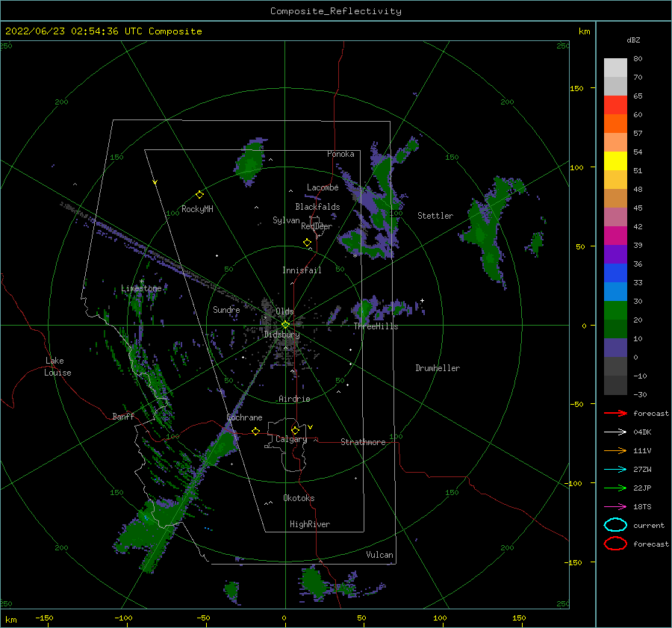Click yellow v marker northwest of RockyMH
This screenshot has width=672, height=628.
pyautogui.click(x=155, y=183)
